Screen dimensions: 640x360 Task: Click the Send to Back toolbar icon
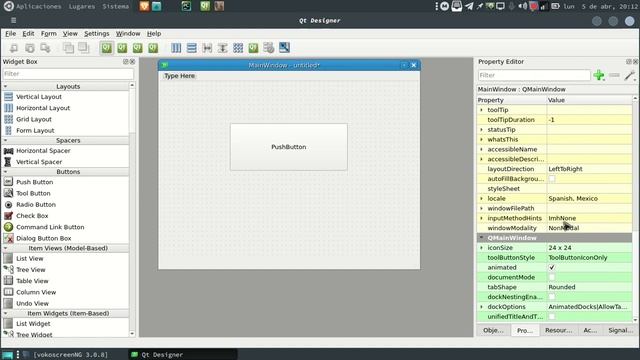(x=68, y=48)
